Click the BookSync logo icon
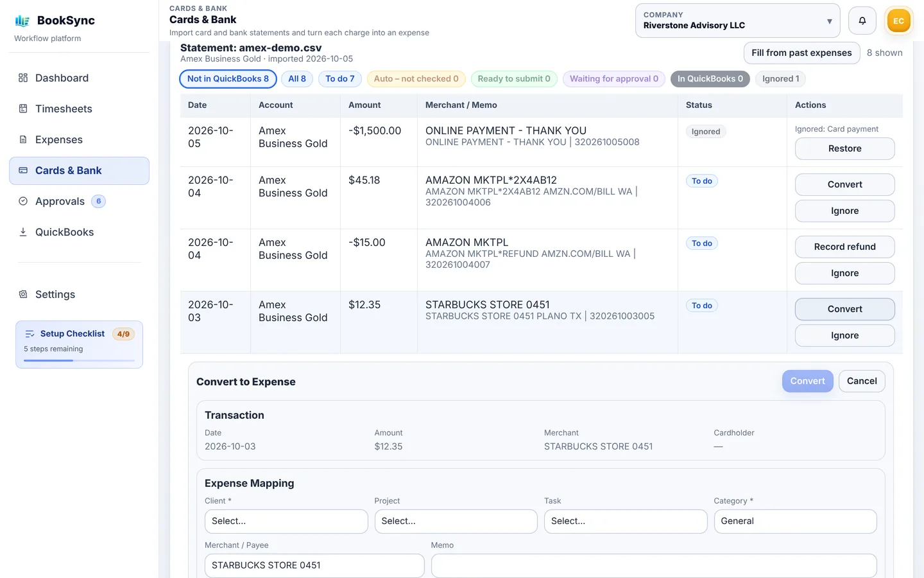Screen dimensions: 924x578 tap(22, 21)
